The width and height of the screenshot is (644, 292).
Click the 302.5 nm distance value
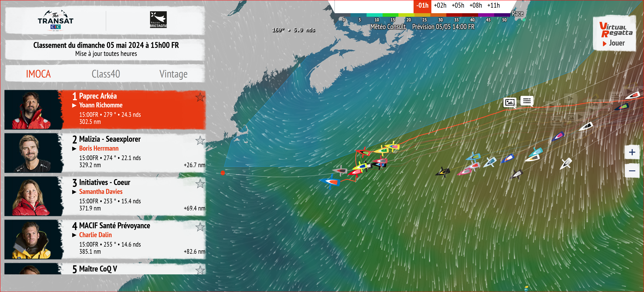[x=90, y=122]
